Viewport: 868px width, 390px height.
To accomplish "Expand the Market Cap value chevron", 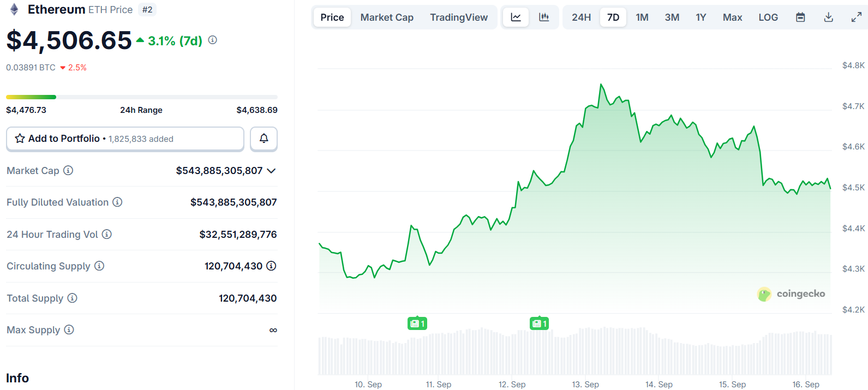I will [272, 171].
